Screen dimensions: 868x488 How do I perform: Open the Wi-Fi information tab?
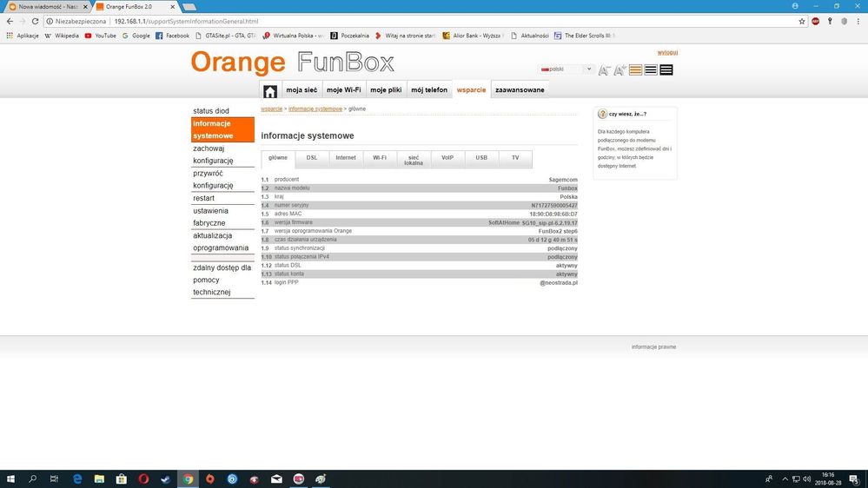click(x=380, y=158)
